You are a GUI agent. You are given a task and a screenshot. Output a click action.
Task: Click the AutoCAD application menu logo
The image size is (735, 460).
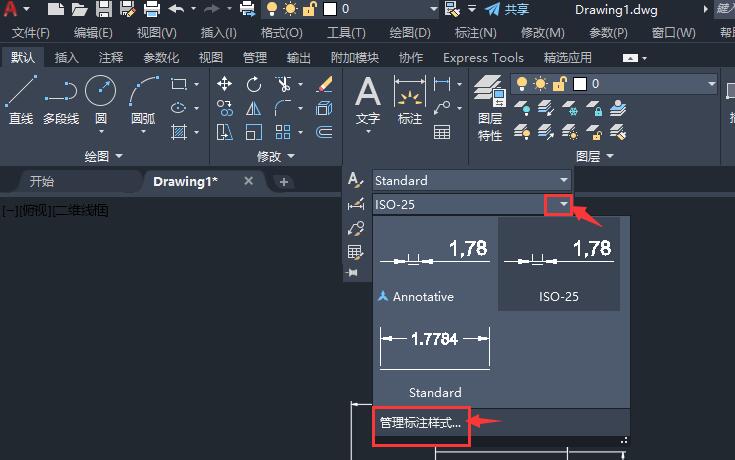[x=10, y=8]
